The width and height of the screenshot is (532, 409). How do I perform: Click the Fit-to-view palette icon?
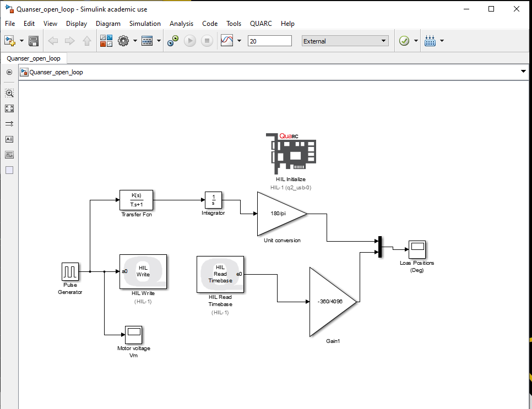pyautogui.click(x=9, y=108)
